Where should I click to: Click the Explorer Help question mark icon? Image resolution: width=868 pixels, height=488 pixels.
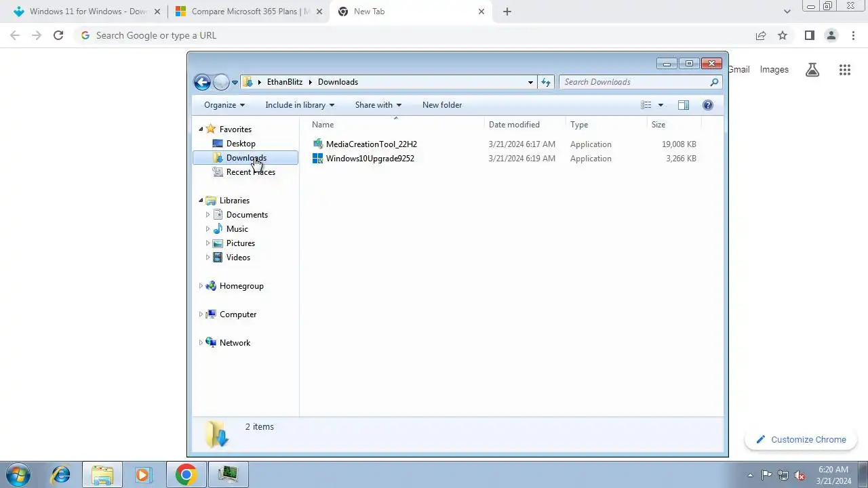pyautogui.click(x=708, y=105)
